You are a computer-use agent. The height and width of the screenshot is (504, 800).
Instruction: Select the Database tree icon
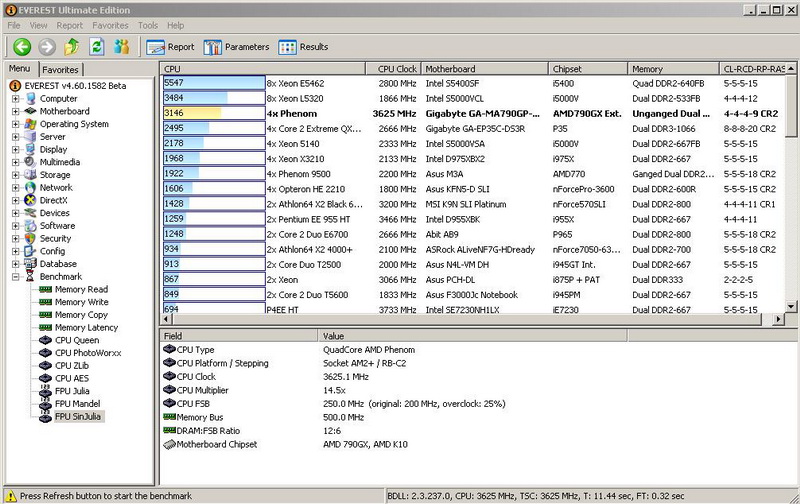coord(31,264)
